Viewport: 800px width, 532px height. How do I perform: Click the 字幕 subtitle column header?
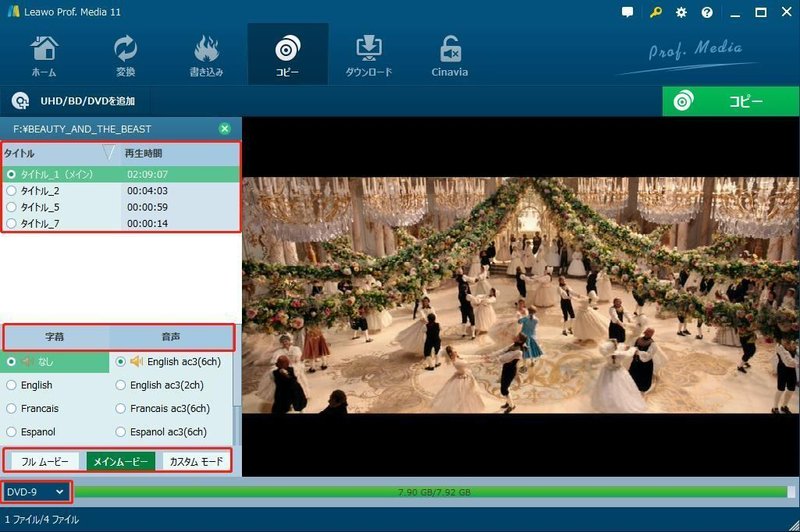point(55,337)
